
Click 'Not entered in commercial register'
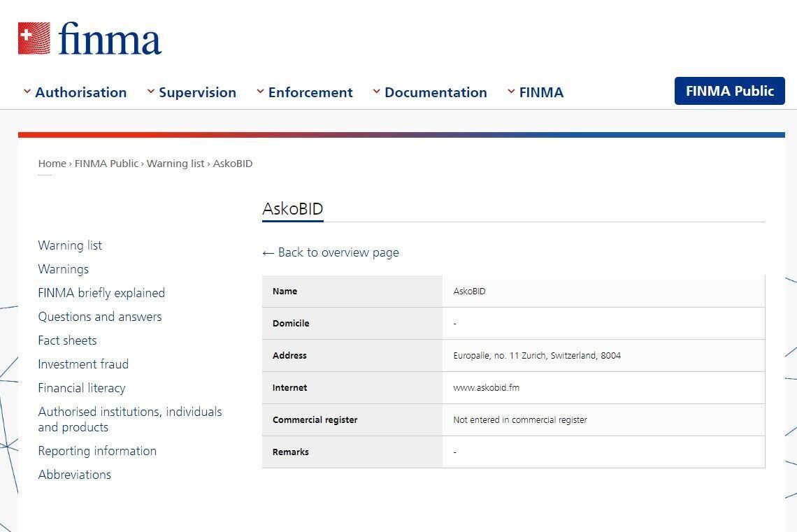(520, 419)
